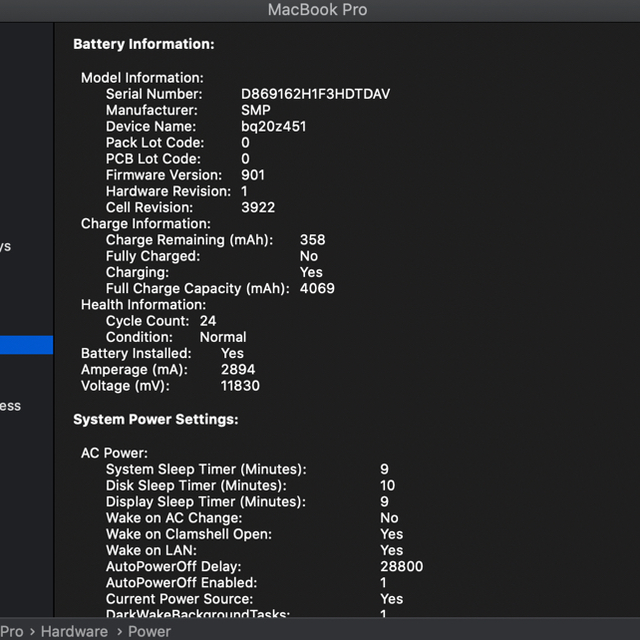
Task: Click the Voltage value 11830
Action: point(240,386)
